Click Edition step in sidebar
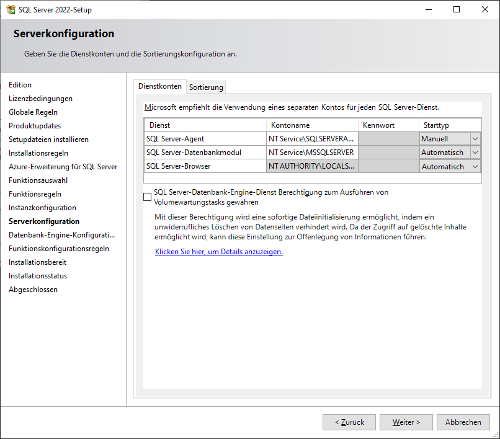 [20, 85]
